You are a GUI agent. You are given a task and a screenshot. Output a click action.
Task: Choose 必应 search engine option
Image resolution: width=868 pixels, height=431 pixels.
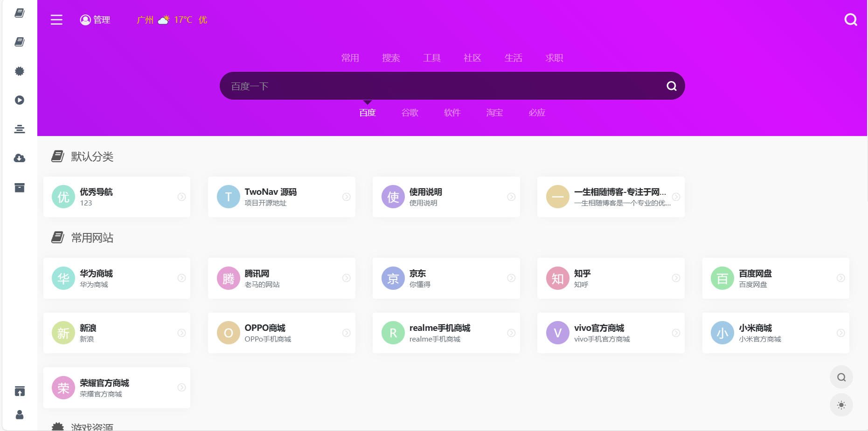coord(537,113)
